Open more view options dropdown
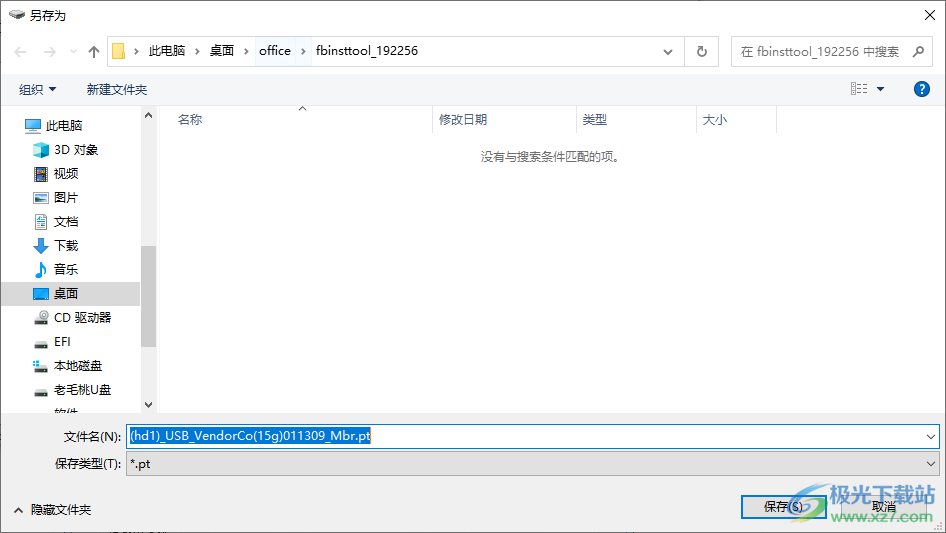The height and width of the screenshot is (533, 946). click(x=880, y=89)
